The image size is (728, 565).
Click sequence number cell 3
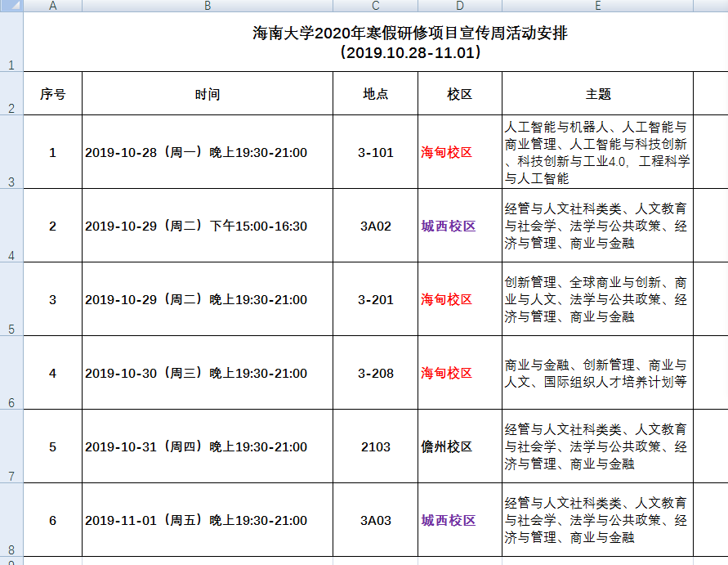(52, 298)
